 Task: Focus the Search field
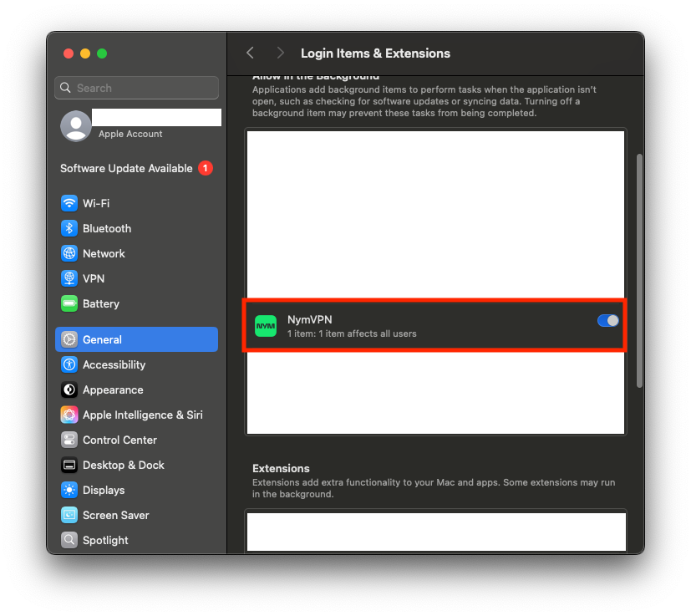coord(137,88)
